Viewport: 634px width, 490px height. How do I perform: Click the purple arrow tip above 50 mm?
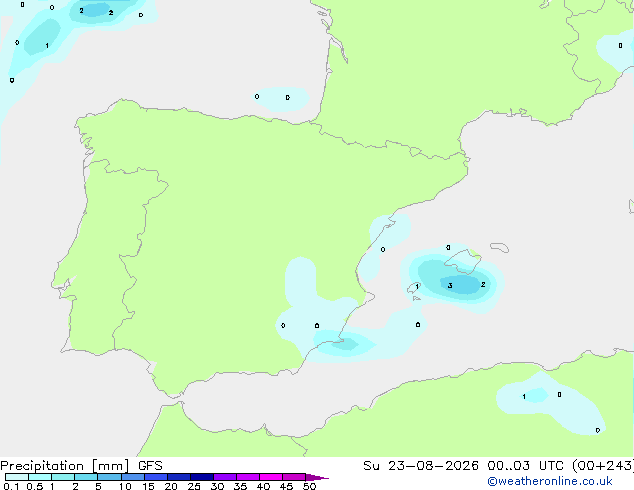point(317,477)
